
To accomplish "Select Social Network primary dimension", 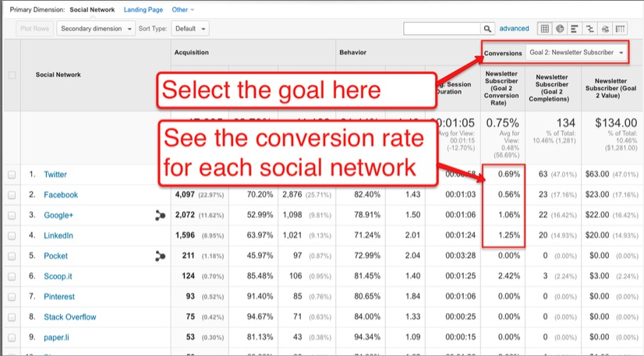I will (x=92, y=9).
